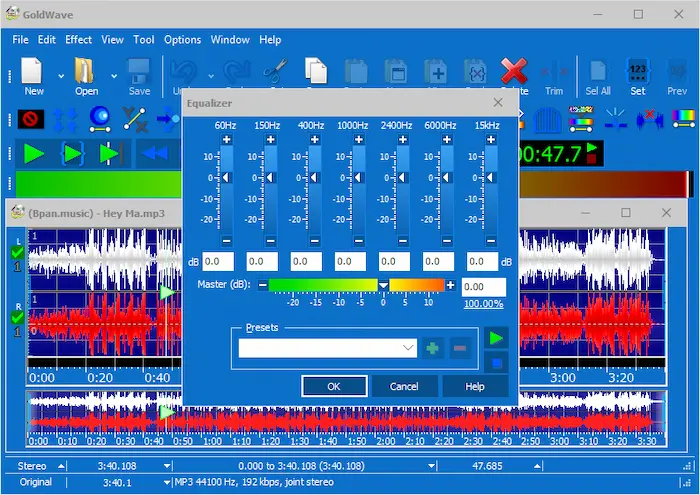Click the 100.00% link
The width and height of the screenshot is (700, 495).
483,304
